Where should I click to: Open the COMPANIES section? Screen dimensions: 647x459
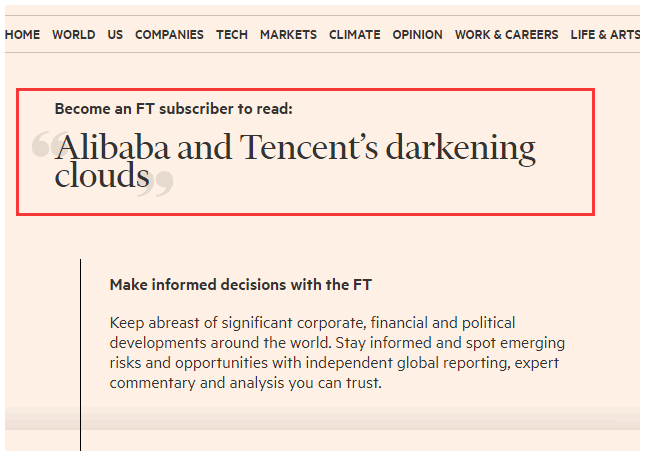[169, 34]
